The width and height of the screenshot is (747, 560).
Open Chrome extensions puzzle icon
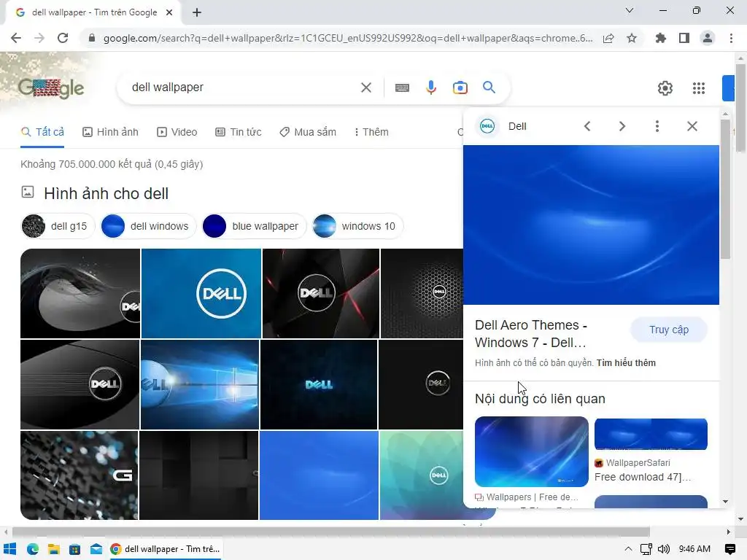[660, 38]
